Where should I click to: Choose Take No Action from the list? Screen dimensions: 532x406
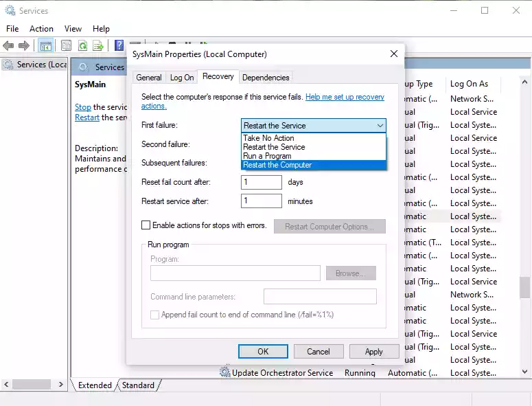(314, 138)
